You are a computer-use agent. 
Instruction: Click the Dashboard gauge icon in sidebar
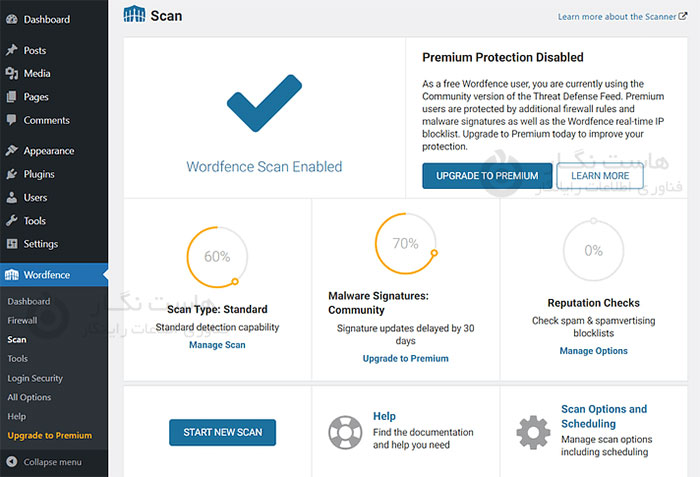tap(11, 19)
